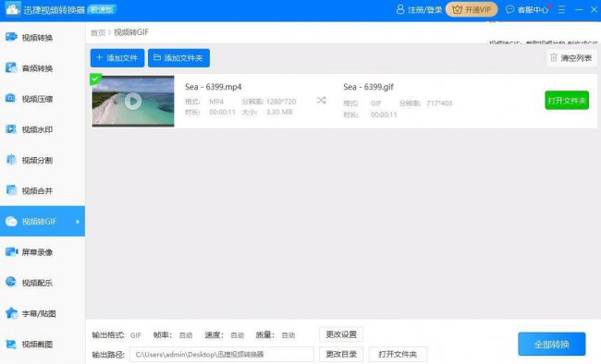The height and width of the screenshot is (364, 601).
Task: Click the 3.30 MB size value
Action: pyautogui.click(x=279, y=112)
